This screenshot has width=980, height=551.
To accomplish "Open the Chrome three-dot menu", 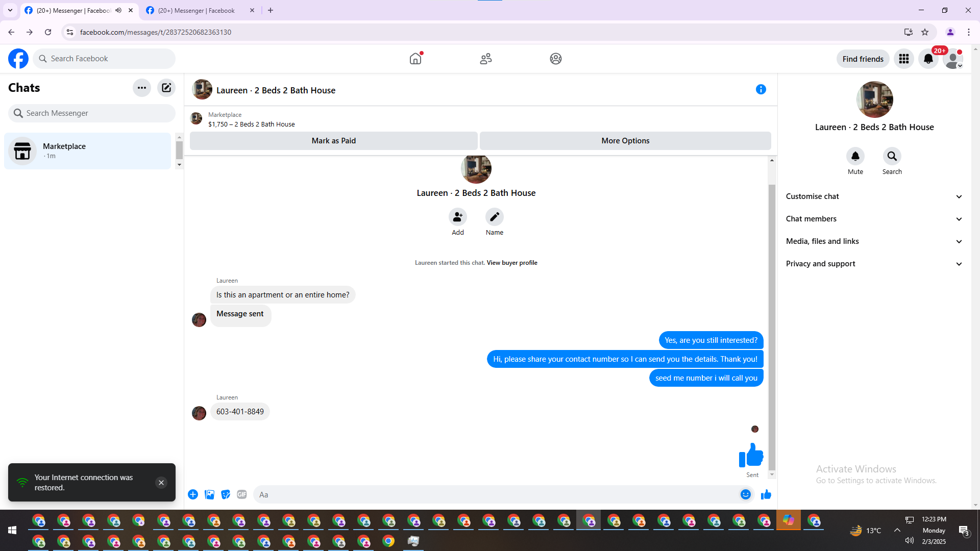I will tap(969, 32).
